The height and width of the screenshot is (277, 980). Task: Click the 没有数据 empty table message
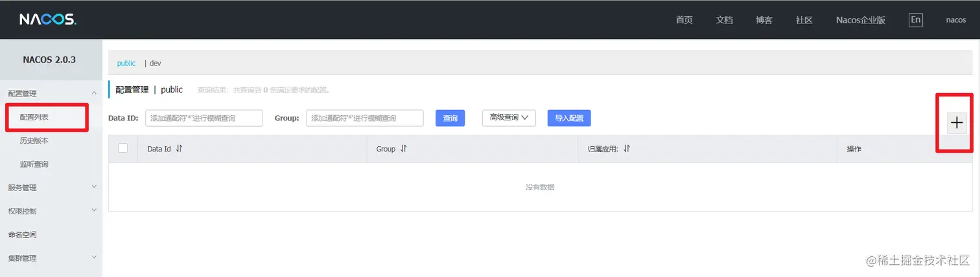pos(540,187)
